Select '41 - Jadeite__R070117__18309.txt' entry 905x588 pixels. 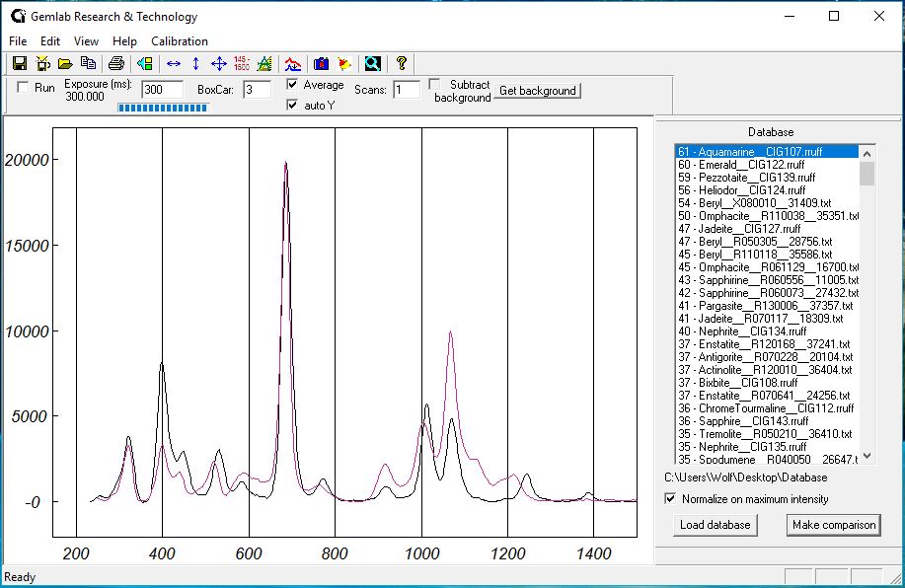(x=767, y=318)
